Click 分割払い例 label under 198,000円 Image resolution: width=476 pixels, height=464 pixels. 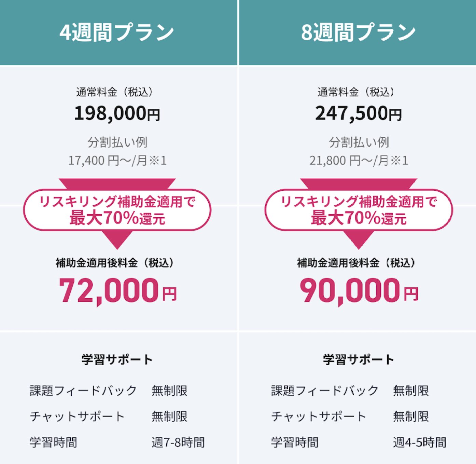tap(117, 142)
